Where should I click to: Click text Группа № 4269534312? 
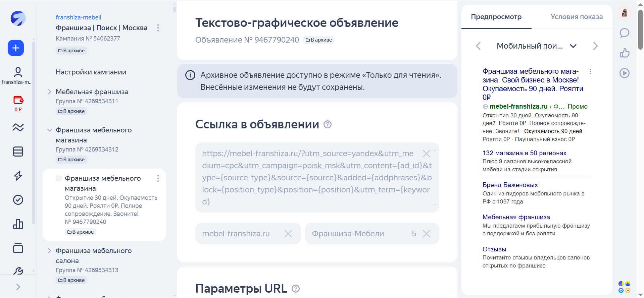coord(87,150)
